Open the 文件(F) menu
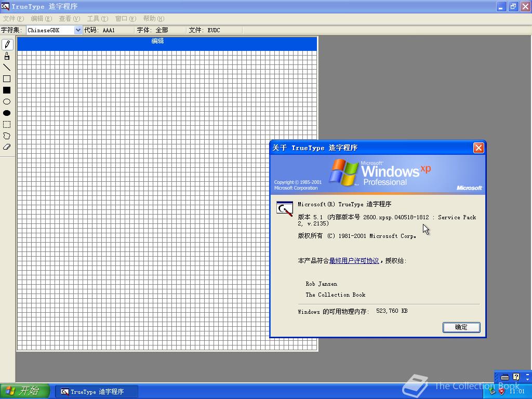 (13, 19)
